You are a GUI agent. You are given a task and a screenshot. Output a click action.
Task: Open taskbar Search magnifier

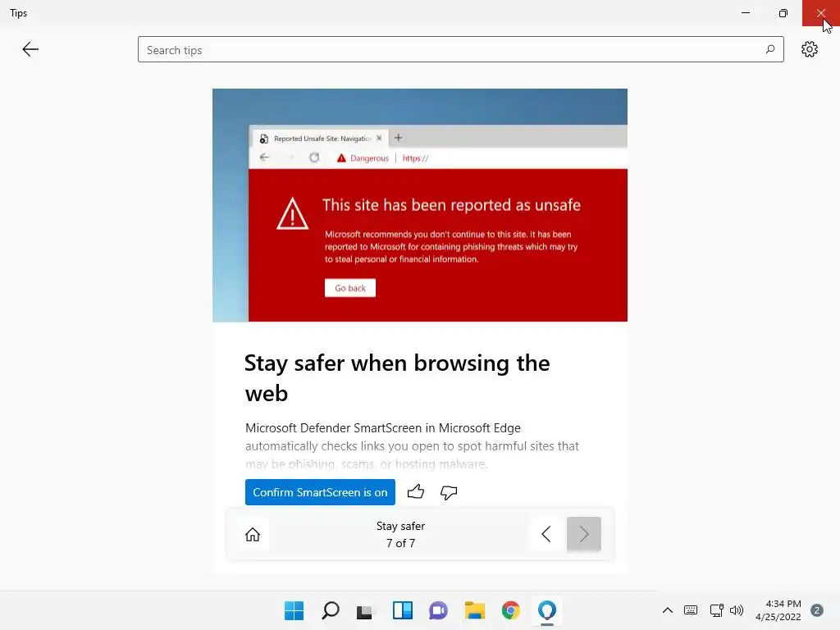coord(330,610)
